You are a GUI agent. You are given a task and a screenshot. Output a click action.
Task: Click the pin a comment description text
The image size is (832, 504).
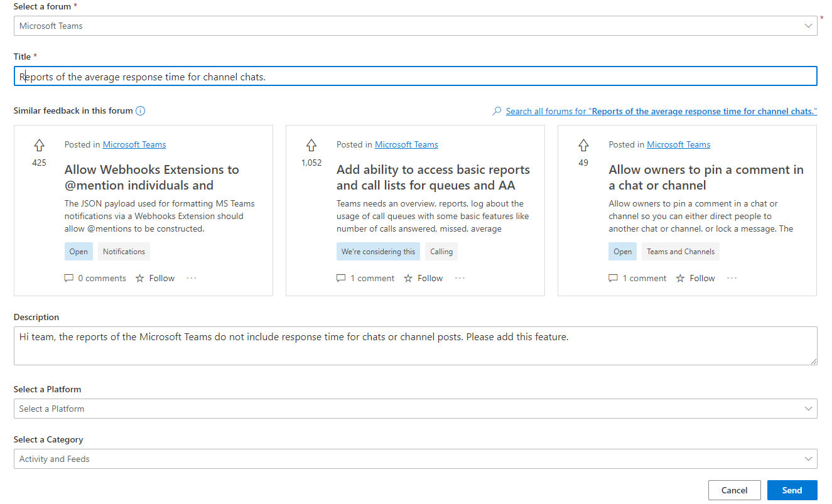click(x=701, y=216)
